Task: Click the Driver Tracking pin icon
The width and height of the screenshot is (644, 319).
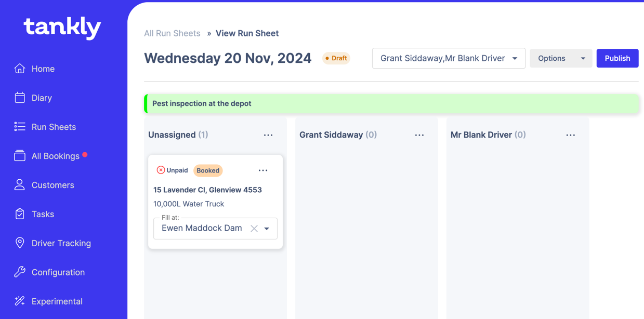Action: point(20,243)
